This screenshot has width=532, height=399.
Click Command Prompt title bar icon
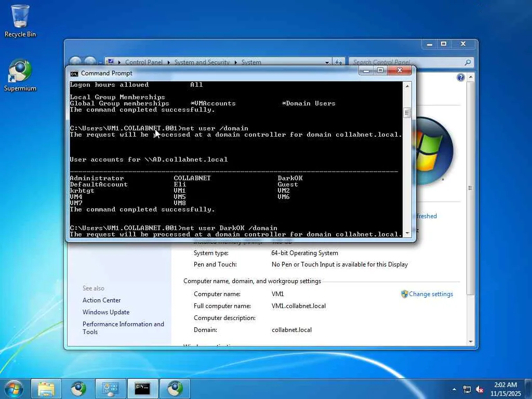(74, 74)
